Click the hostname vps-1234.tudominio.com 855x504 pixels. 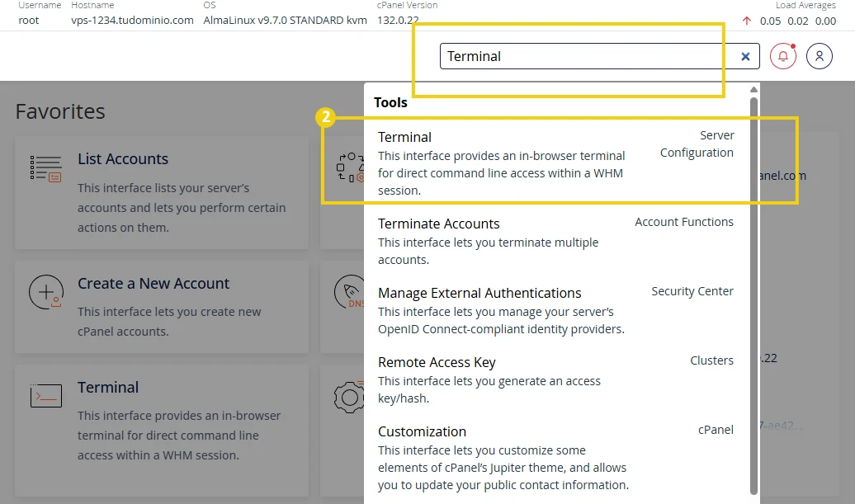131,21
